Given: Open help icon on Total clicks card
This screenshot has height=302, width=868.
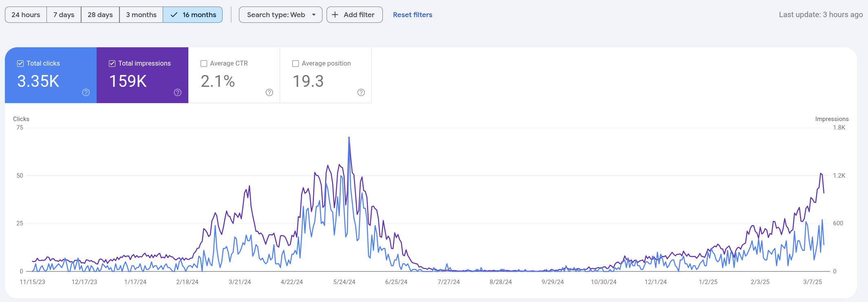Looking at the screenshot, I should (86, 93).
